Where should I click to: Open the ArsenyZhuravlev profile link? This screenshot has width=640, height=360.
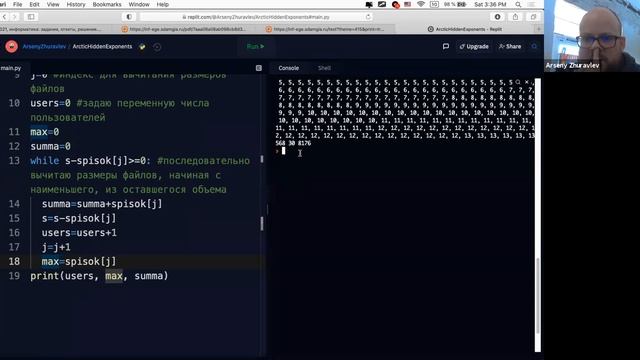(44, 47)
